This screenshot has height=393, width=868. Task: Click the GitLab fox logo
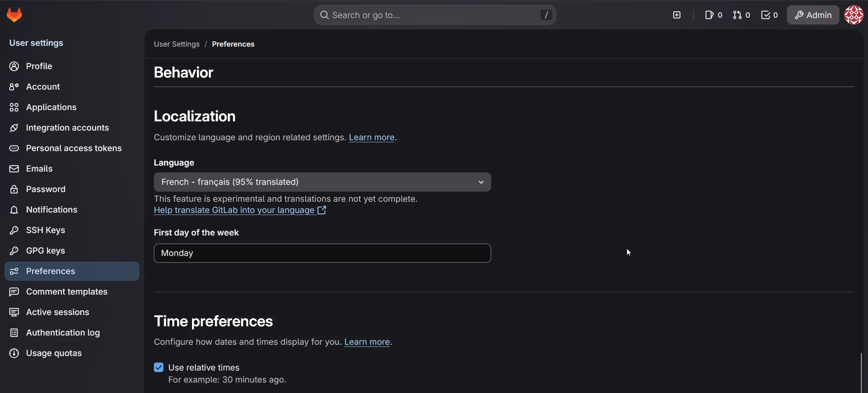14,15
